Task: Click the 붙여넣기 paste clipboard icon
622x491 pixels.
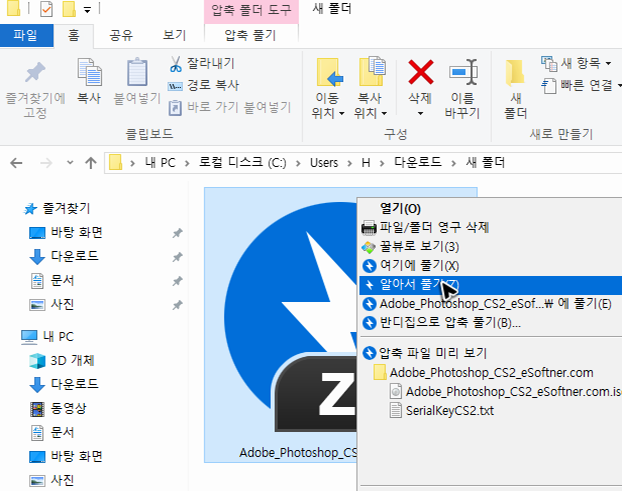Action: click(137, 72)
